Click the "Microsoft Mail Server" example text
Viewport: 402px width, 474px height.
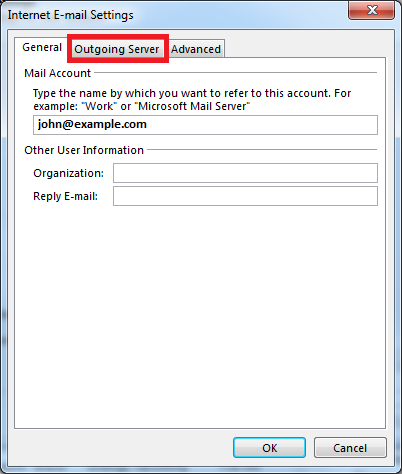click(x=194, y=106)
